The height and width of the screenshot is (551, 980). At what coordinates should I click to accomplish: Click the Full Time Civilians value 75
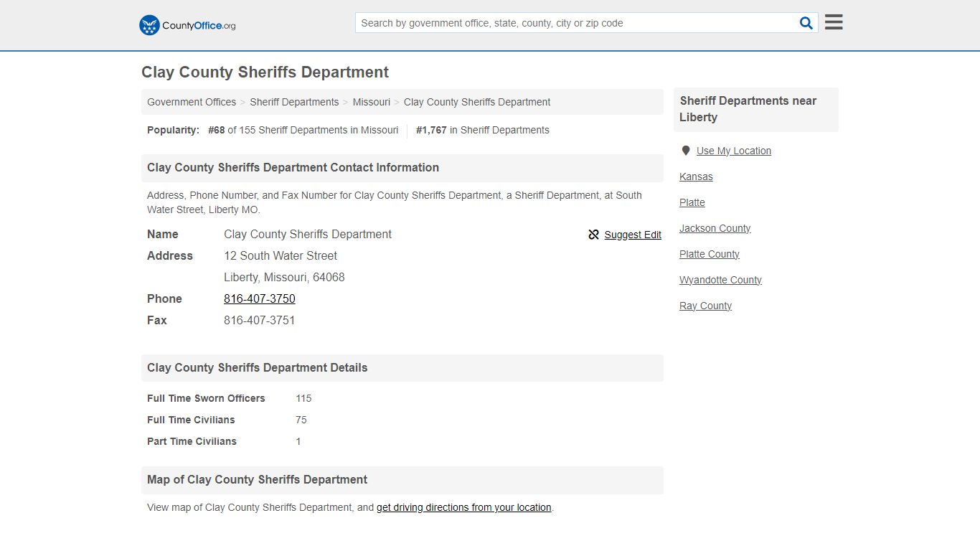coord(301,420)
